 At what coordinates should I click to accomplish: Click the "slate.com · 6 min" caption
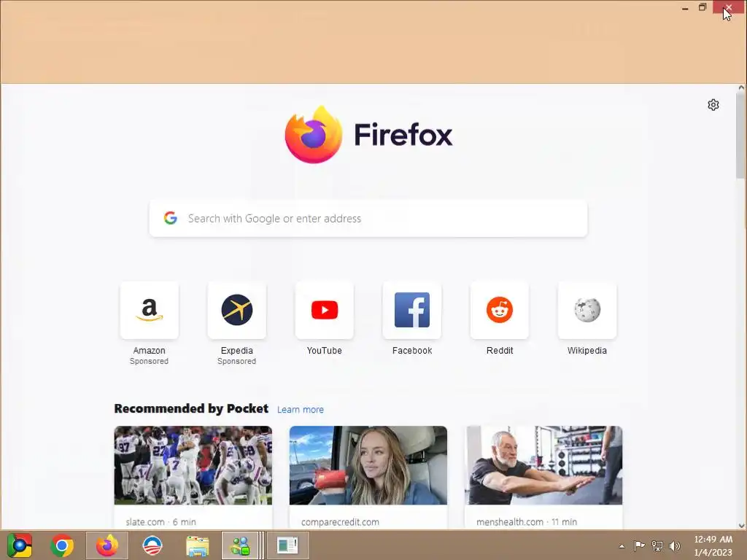point(161,522)
